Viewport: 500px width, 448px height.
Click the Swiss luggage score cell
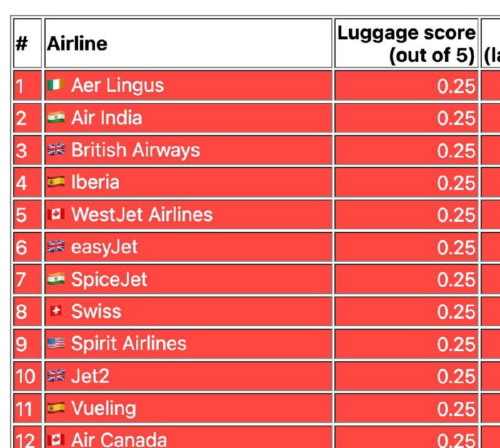(x=406, y=311)
